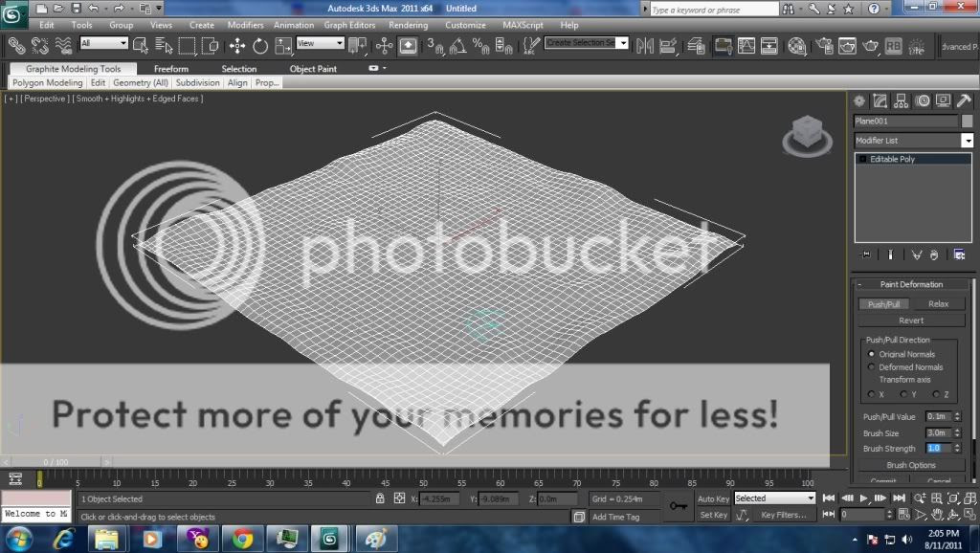This screenshot has width=980, height=553.
Task: Open Modifiers menu
Action: click(245, 25)
